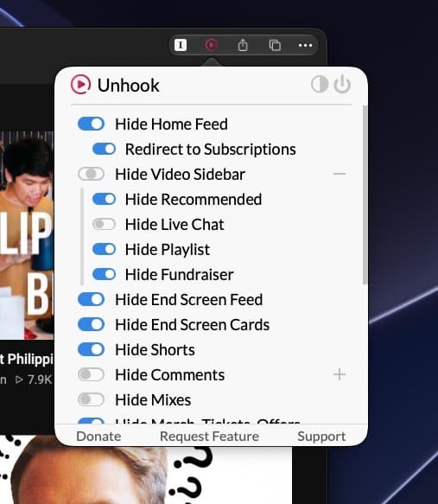This screenshot has height=504, width=438.
Task: Click the Unhook popup scrollbar
Action: pos(365,195)
